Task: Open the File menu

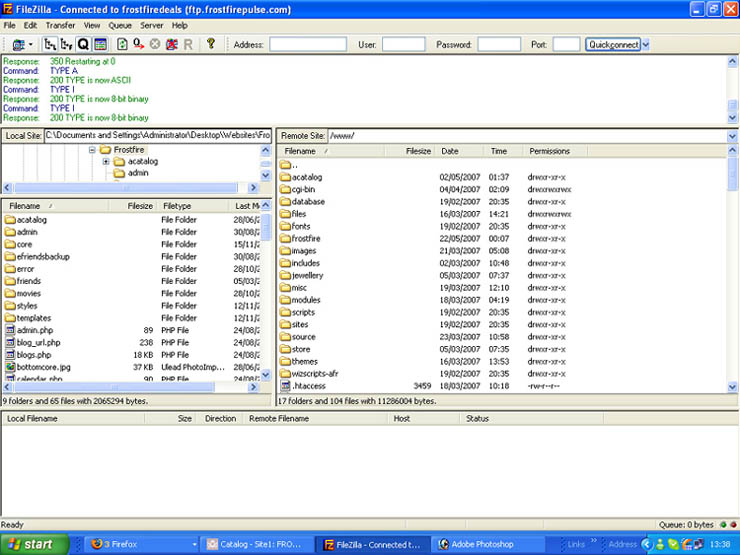Action: tap(9, 25)
